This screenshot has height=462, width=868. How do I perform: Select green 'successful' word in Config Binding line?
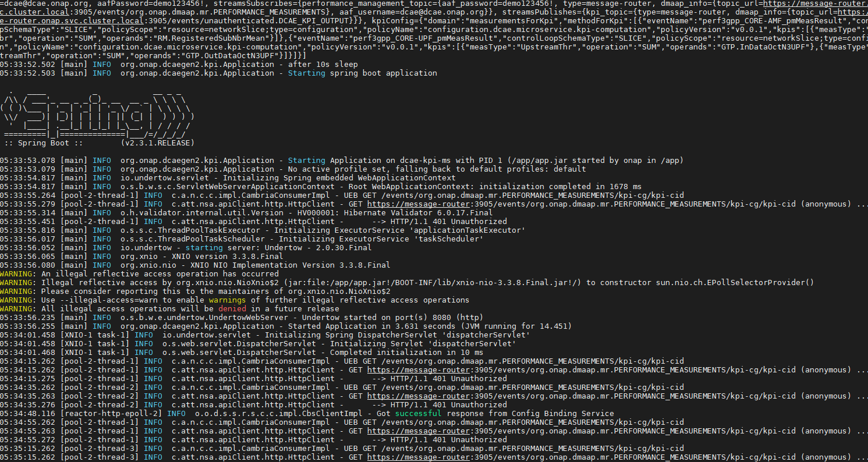[419, 414]
